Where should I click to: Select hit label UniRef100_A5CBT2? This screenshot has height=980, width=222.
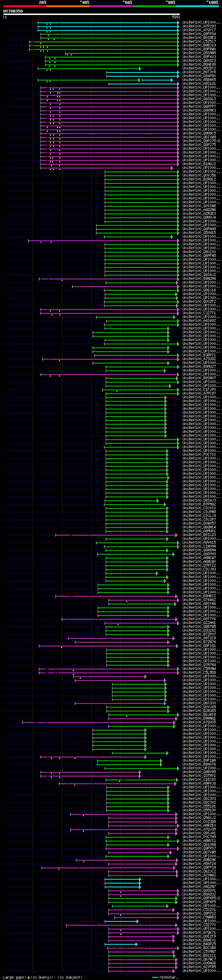[199, 68]
